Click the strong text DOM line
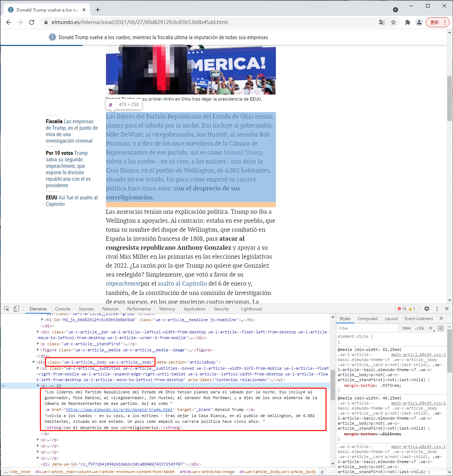This screenshot has height=476, width=453. pyautogui.click(x=113, y=428)
